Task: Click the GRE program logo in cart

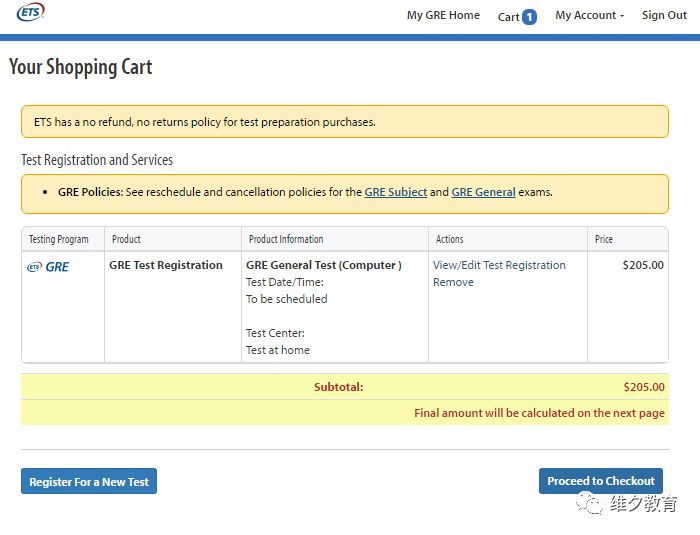Action: coord(48,267)
